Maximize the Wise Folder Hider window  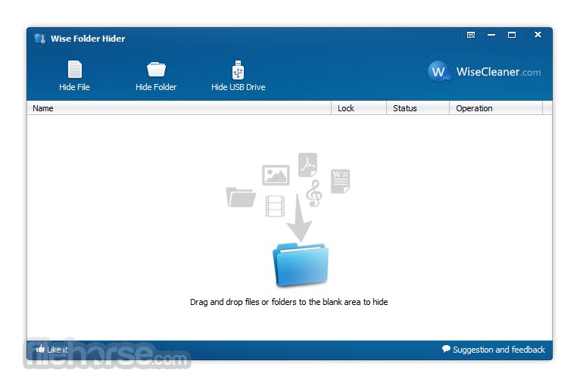512,35
